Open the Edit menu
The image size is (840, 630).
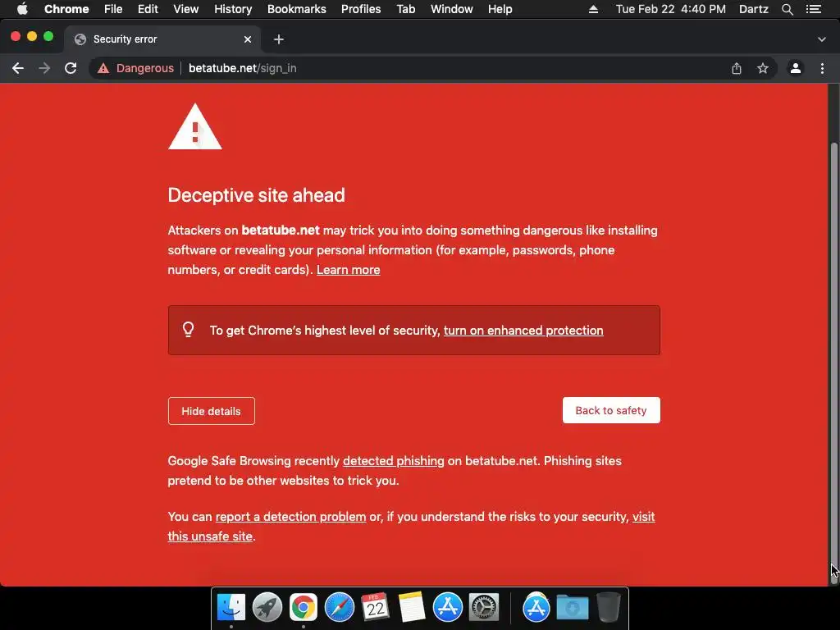[x=148, y=9]
